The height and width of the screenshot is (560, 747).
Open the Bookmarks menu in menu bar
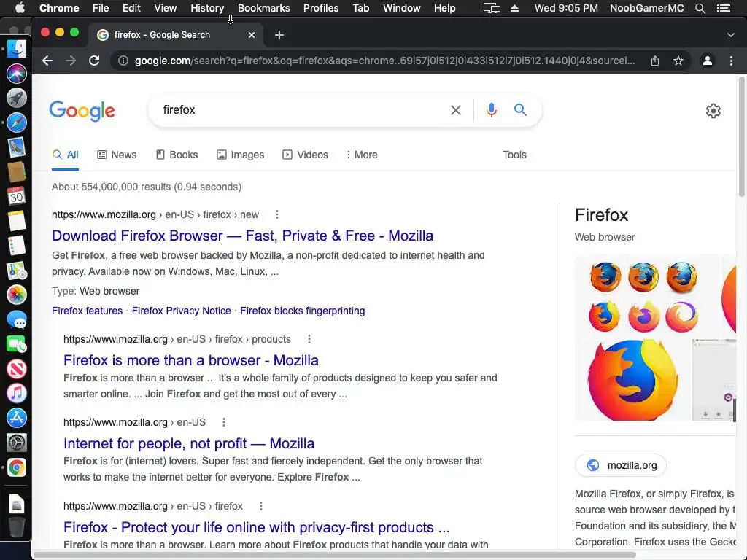[x=263, y=8]
